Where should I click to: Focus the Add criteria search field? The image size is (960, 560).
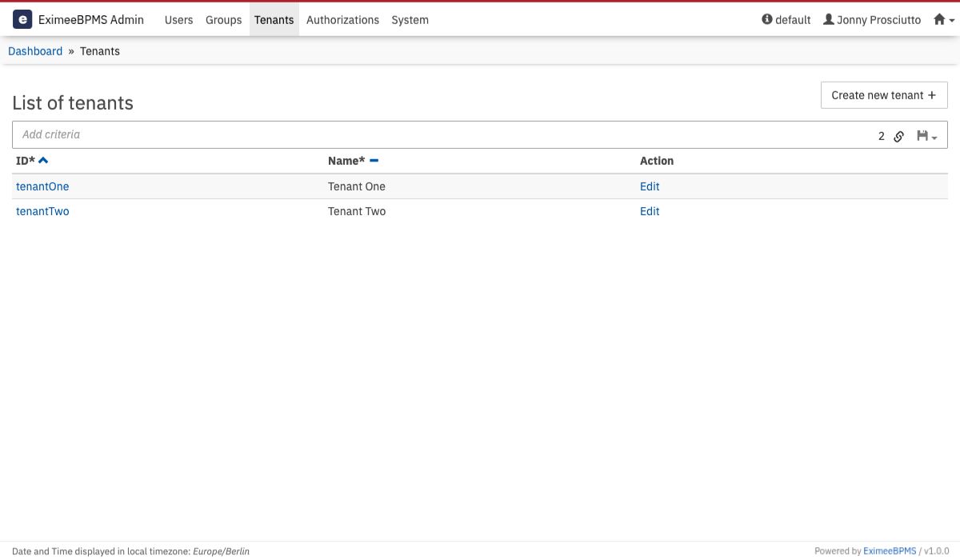pos(444,134)
